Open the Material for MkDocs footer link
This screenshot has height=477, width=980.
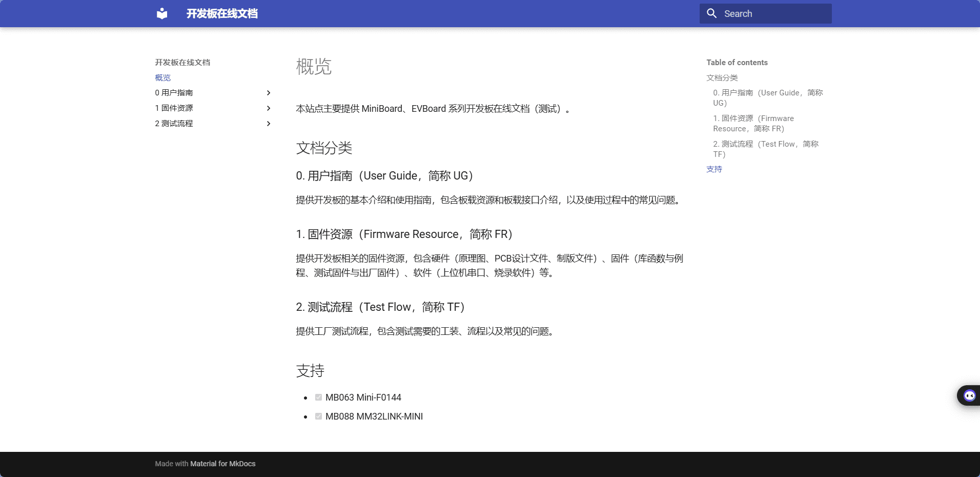222,464
